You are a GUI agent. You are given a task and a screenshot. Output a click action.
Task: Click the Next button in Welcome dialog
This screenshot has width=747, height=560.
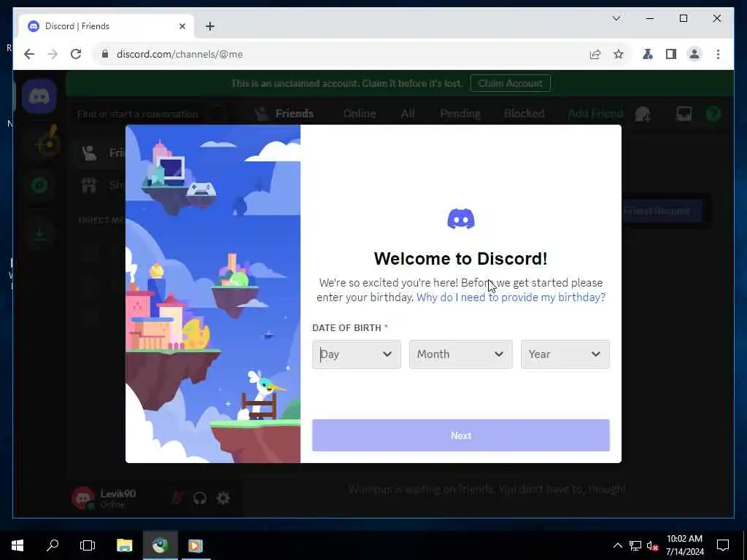tap(461, 435)
